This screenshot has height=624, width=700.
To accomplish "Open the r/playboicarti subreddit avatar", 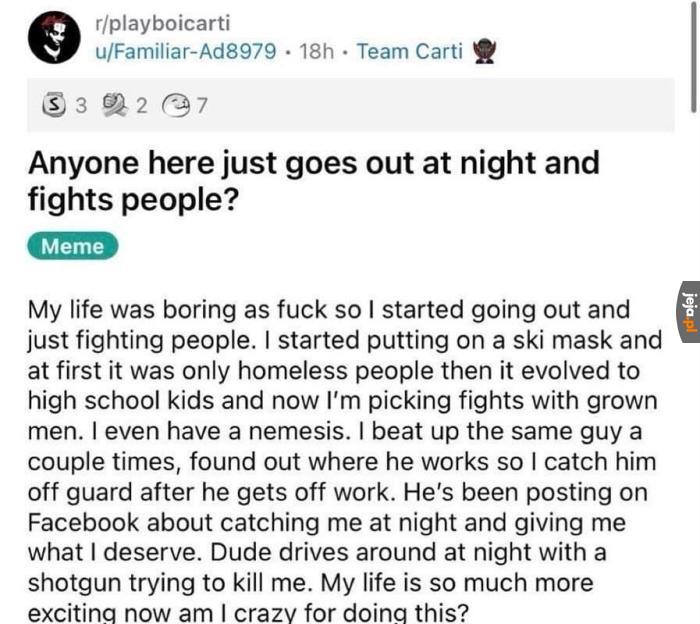I will click(54, 37).
